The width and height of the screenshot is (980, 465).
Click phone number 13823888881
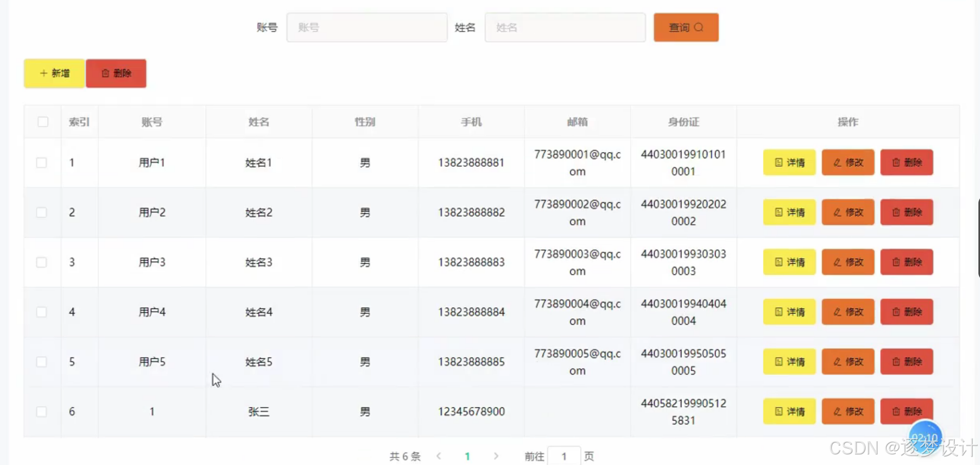click(x=472, y=163)
